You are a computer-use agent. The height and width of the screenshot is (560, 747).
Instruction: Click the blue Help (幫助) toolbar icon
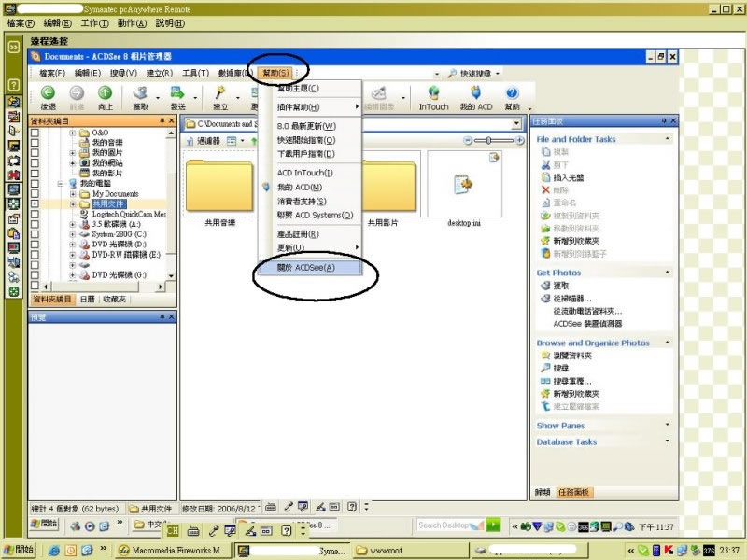click(512, 92)
